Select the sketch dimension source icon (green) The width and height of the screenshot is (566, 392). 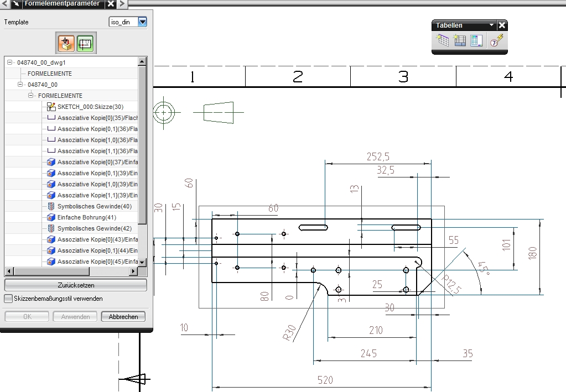pos(85,44)
